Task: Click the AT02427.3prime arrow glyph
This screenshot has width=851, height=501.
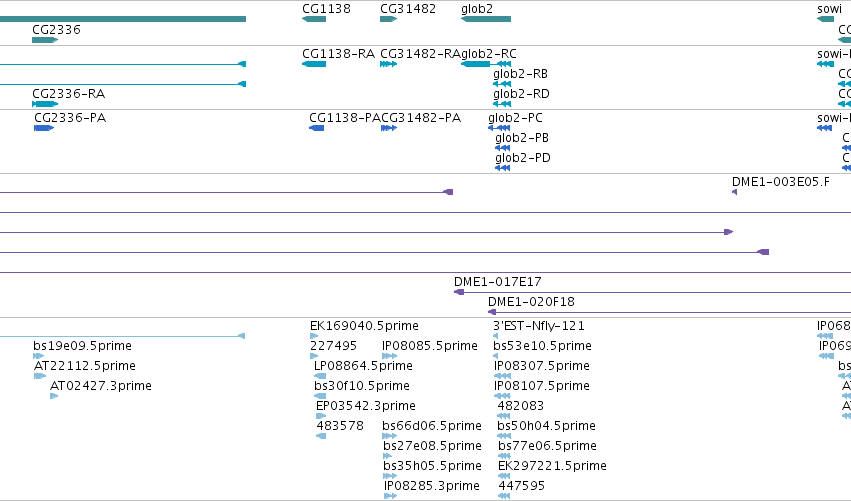Action: coord(54,396)
